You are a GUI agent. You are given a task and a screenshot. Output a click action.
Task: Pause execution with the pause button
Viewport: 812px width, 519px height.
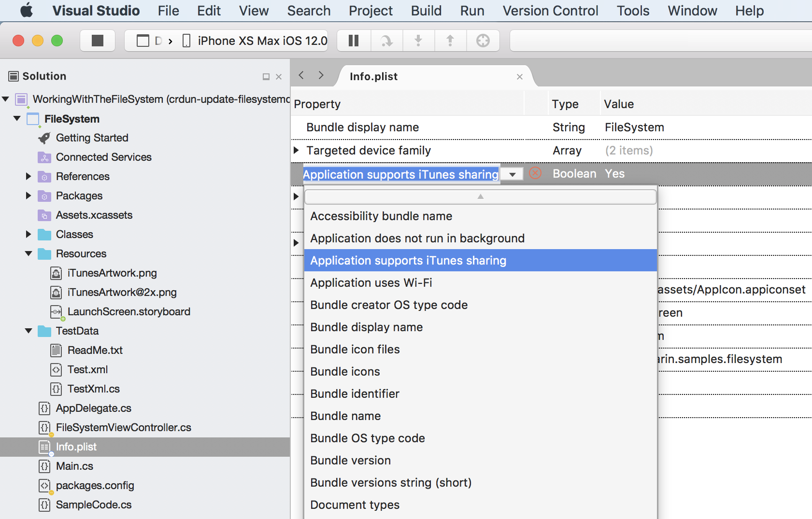click(x=354, y=41)
